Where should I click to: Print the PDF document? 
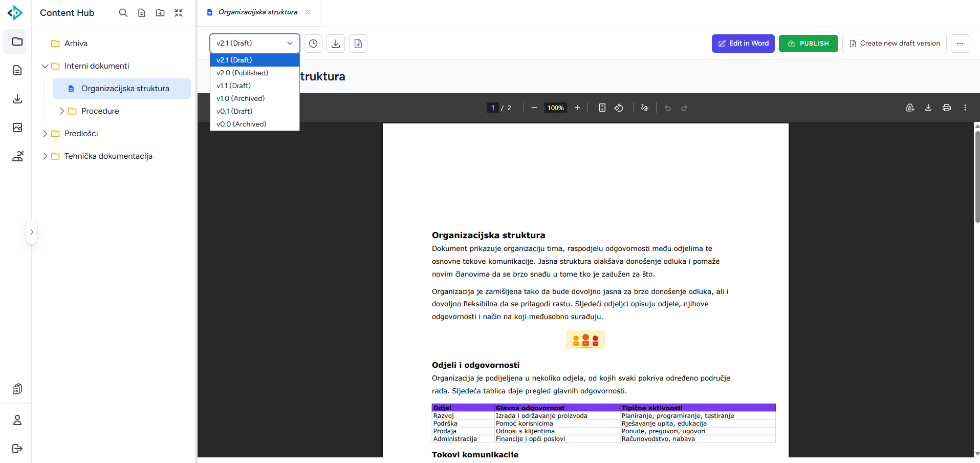947,108
